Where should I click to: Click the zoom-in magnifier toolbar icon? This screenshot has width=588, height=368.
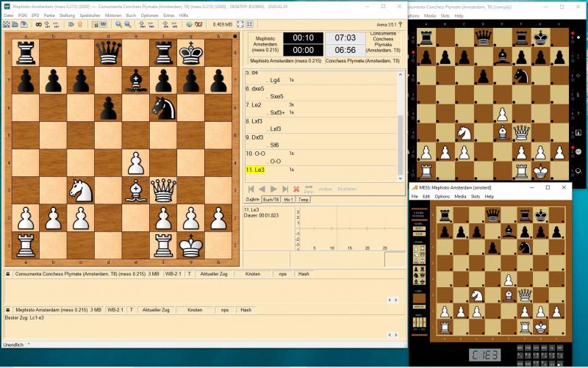(x=118, y=24)
